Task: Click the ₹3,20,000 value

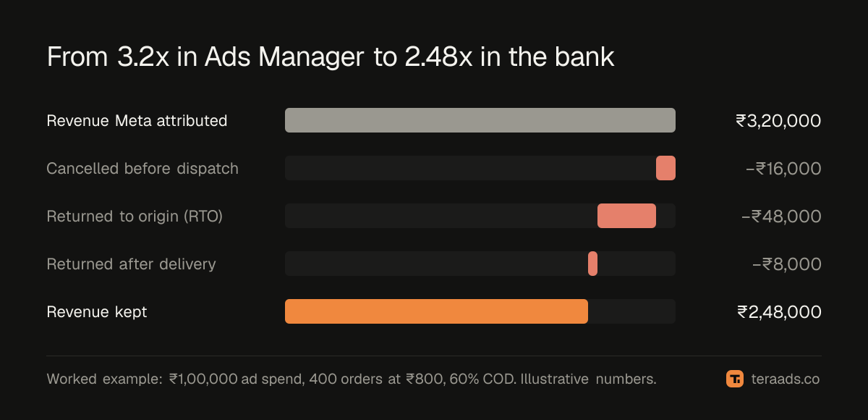Action: (778, 121)
